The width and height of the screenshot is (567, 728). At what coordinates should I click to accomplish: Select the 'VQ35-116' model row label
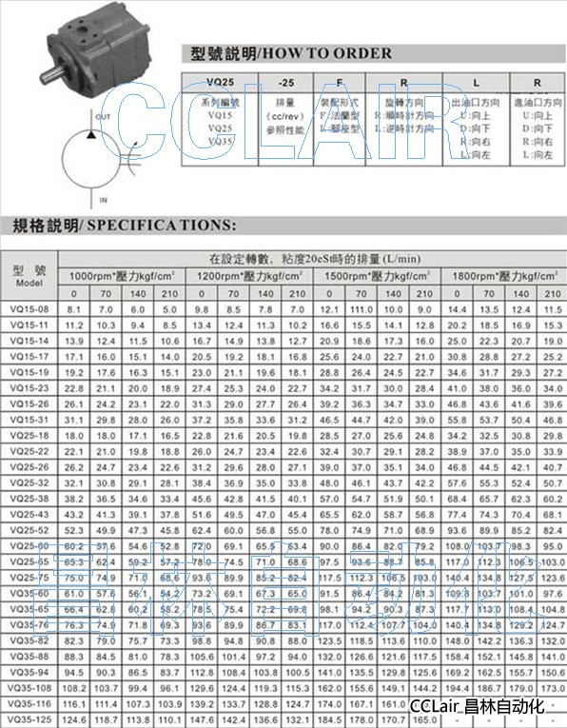29,704
